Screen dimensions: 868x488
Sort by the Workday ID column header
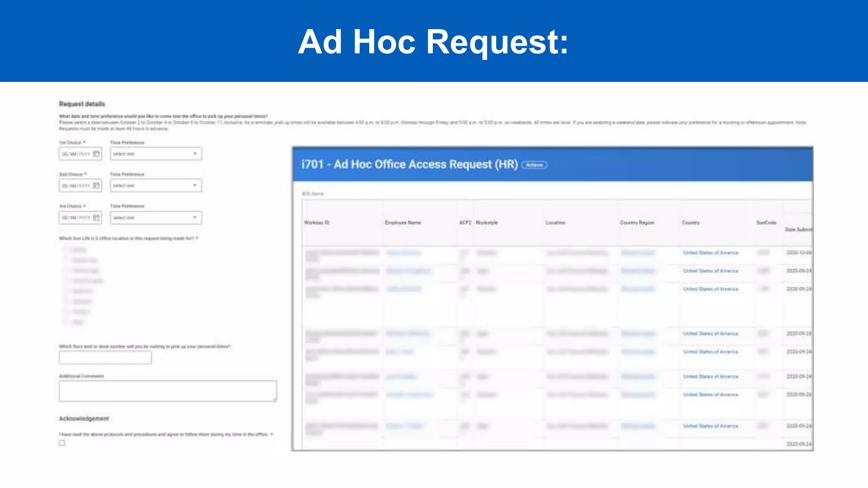317,223
